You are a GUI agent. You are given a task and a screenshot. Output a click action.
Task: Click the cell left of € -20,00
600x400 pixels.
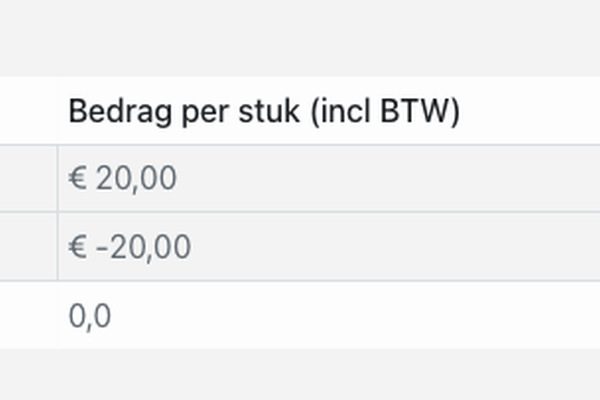coord(28,247)
